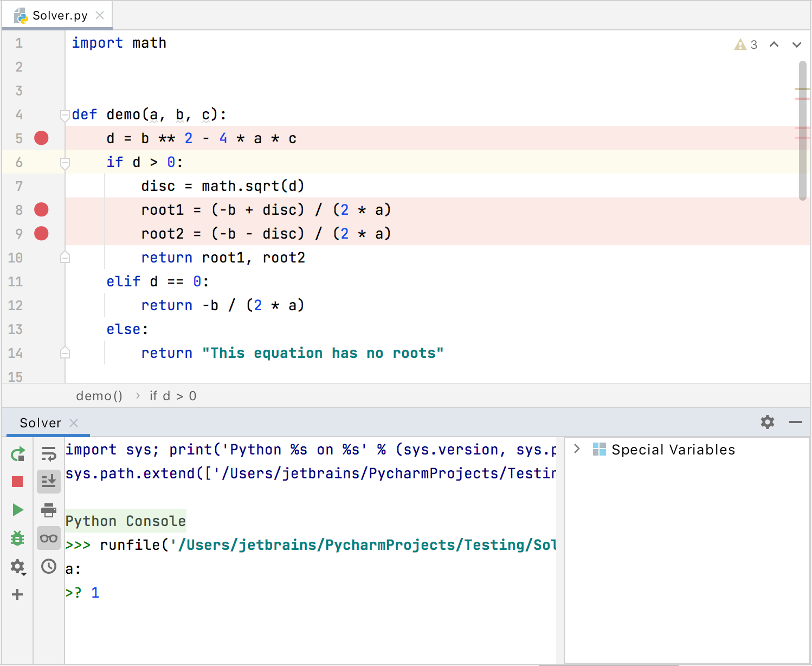Remove the breakpoint on line 5
Image resolution: width=812 pixels, height=666 pixels.
coord(41,138)
